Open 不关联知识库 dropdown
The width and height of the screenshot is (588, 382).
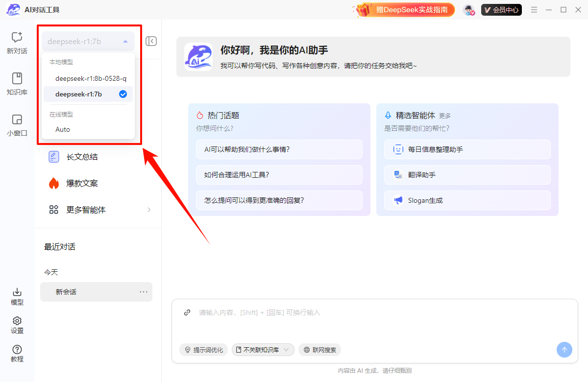[x=263, y=350]
